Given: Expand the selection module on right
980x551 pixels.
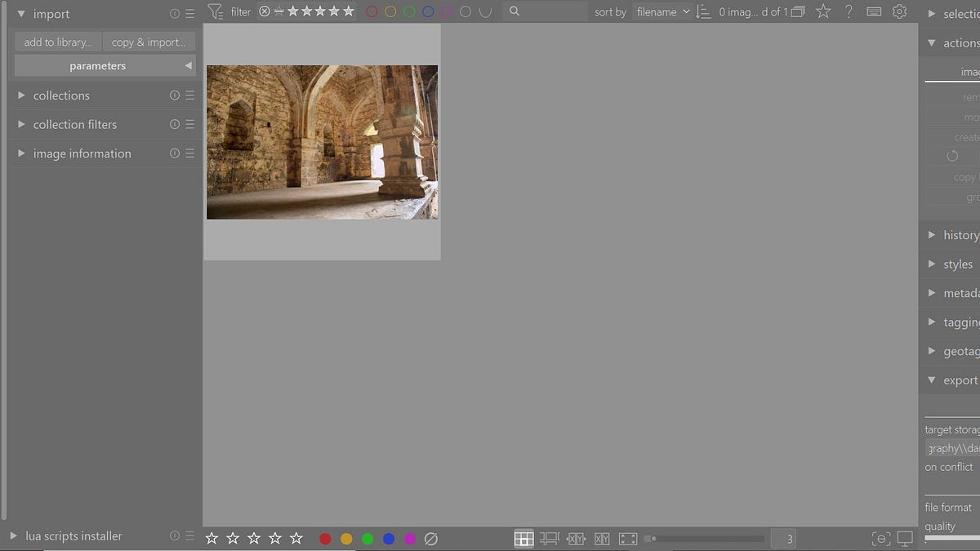Looking at the screenshot, I should [933, 14].
